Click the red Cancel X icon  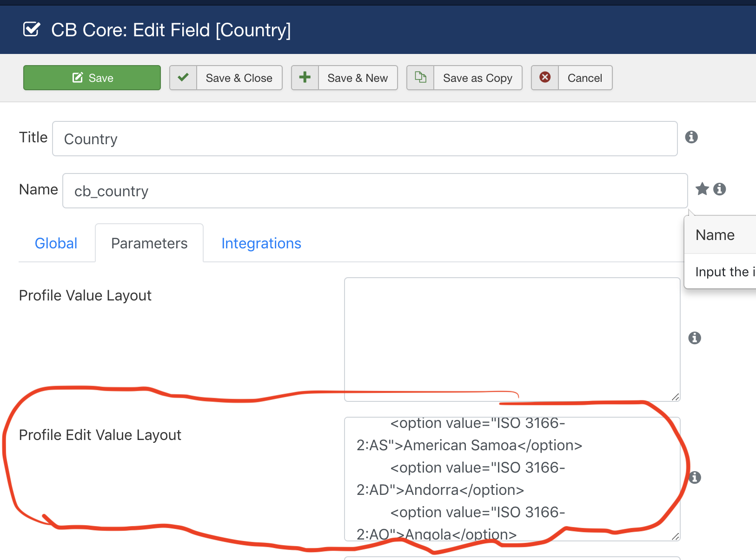tap(545, 77)
